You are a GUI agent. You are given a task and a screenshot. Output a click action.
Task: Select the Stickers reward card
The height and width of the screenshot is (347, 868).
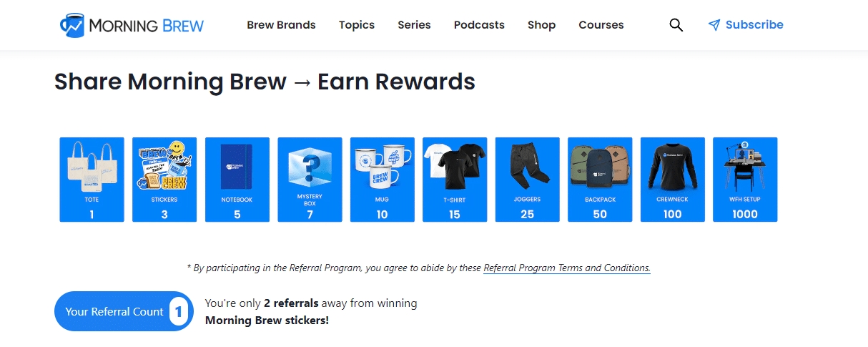click(x=164, y=180)
